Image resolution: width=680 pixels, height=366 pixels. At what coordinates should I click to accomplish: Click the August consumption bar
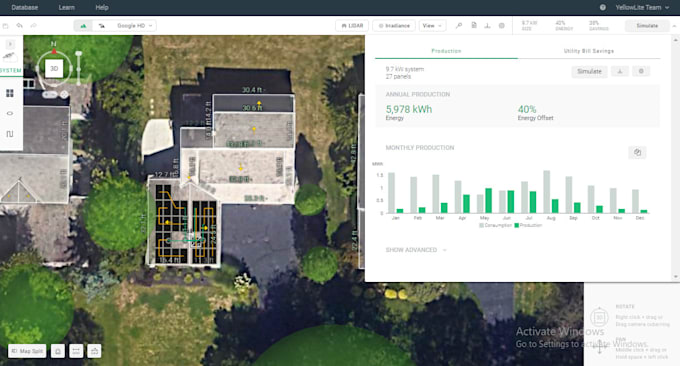pos(546,192)
